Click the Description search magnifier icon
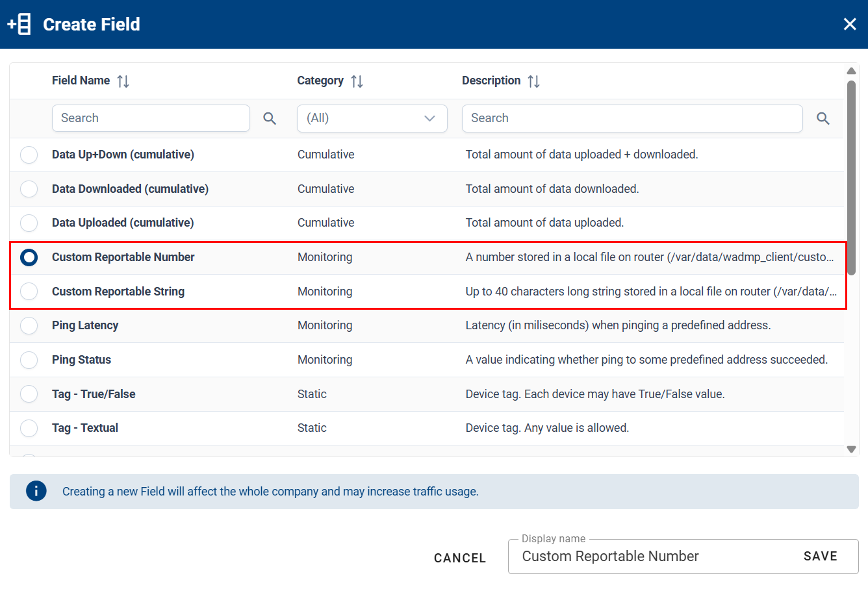This screenshot has height=602, width=868. (823, 119)
